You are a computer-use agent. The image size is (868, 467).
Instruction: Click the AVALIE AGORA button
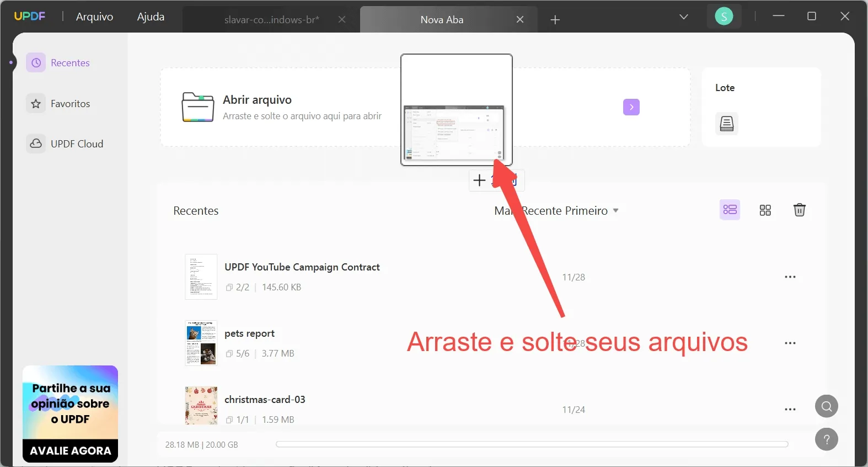point(70,451)
